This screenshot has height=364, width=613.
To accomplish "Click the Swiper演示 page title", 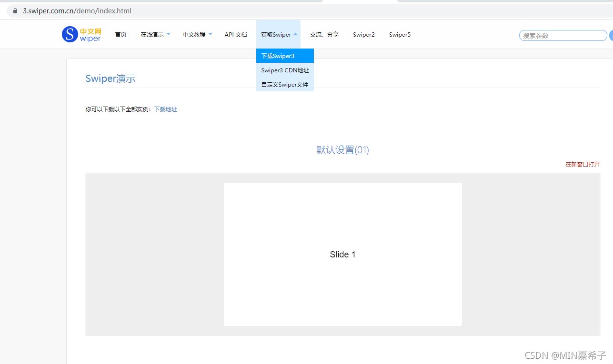I will (x=111, y=79).
